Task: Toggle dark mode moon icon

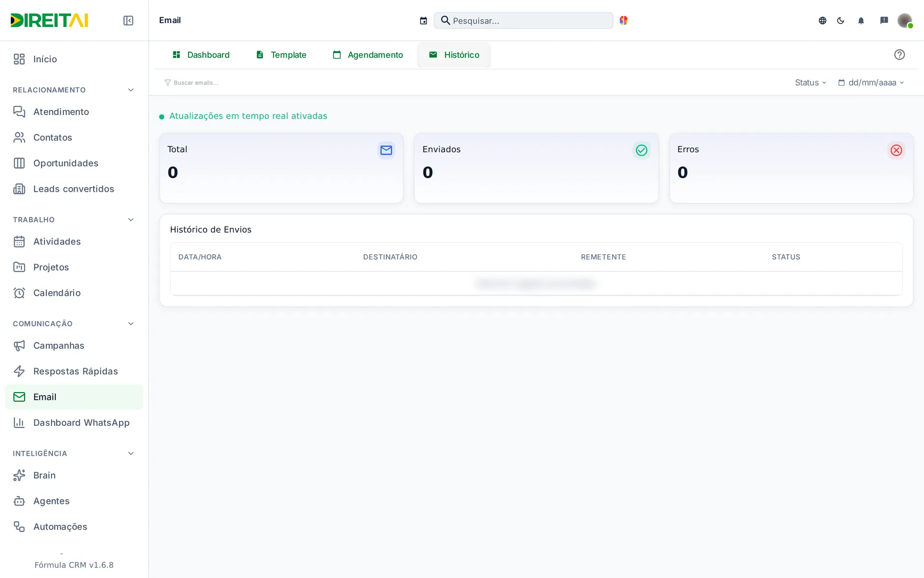Action: click(841, 20)
